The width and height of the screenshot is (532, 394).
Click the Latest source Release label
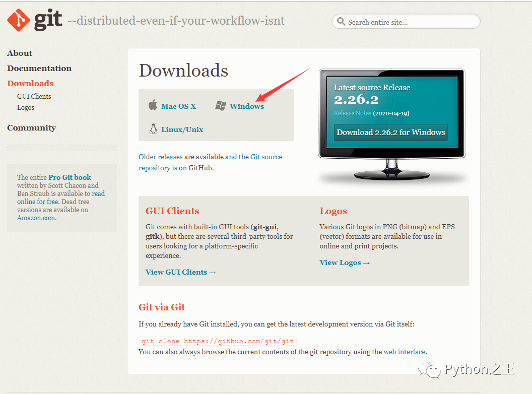click(x=372, y=88)
